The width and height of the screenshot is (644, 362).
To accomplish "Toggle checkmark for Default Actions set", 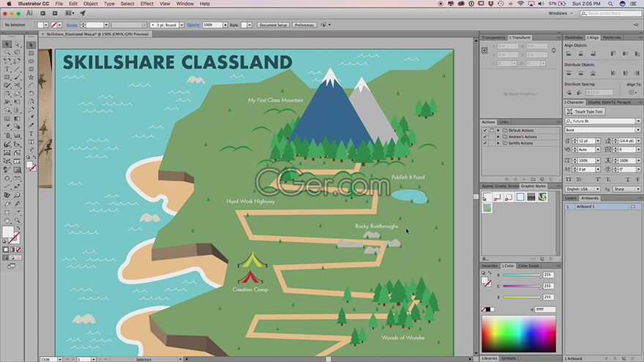I will [x=484, y=130].
